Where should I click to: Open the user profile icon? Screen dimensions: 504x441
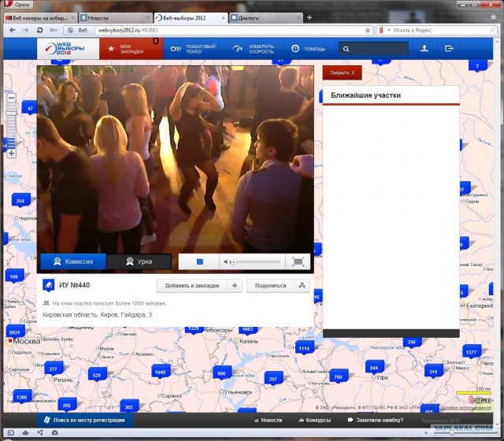(424, 49)
